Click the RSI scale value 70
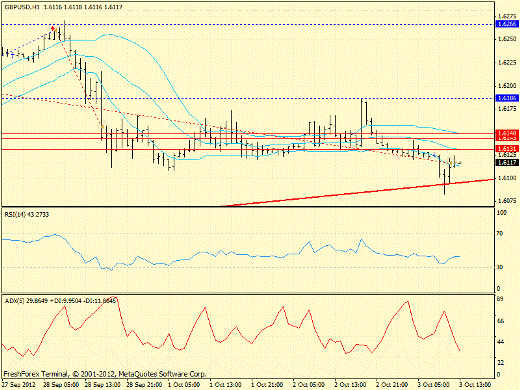 point(500,234)
